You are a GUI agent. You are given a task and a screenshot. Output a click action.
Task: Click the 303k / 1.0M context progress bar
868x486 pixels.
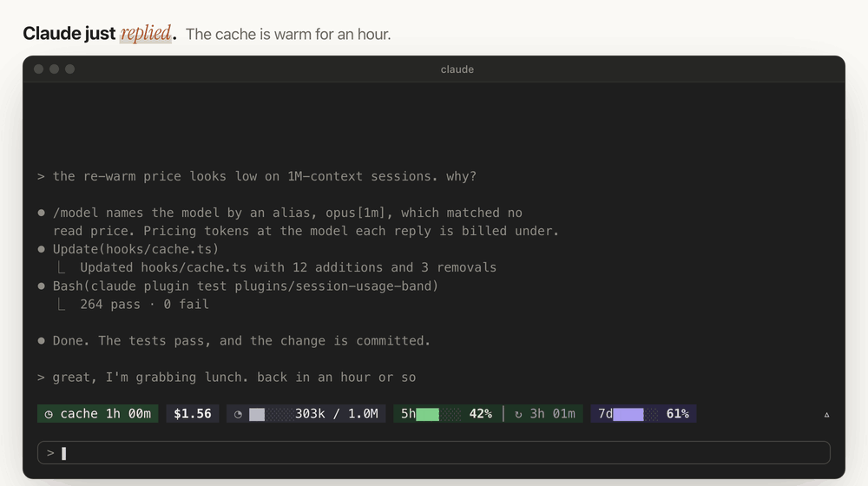tap(271, 414)
